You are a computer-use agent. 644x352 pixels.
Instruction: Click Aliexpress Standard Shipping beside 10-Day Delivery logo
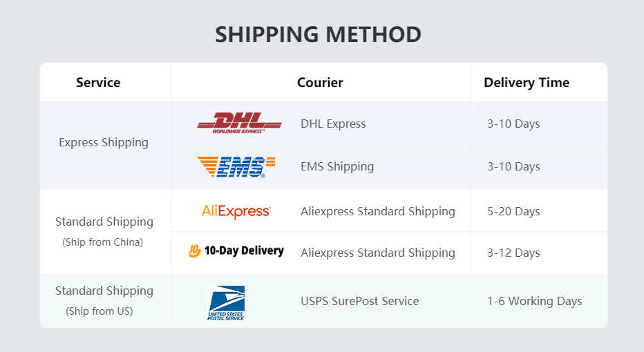point(378,253)
